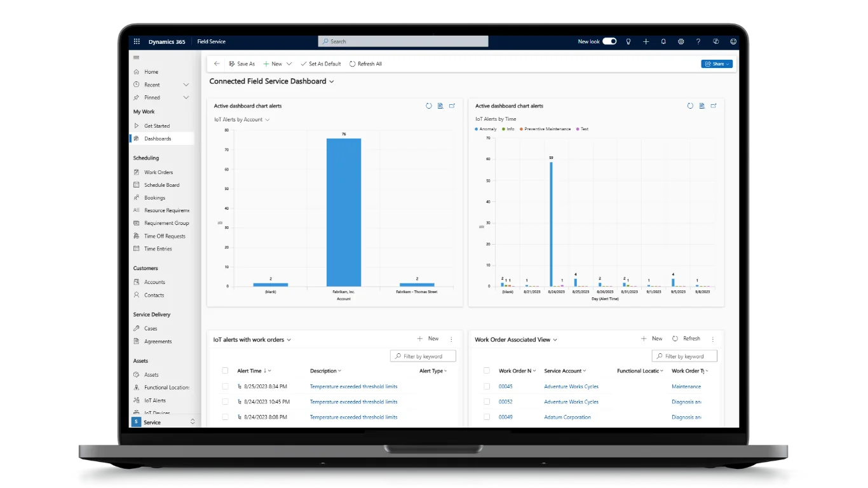Click Save As in command bar
Screen dimensions: 868x488
241,64
